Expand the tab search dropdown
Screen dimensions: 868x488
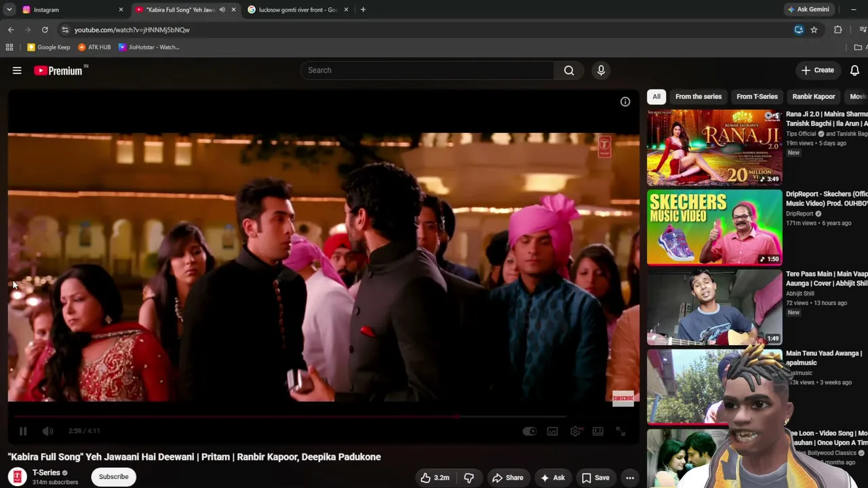[x=9, y=9]
